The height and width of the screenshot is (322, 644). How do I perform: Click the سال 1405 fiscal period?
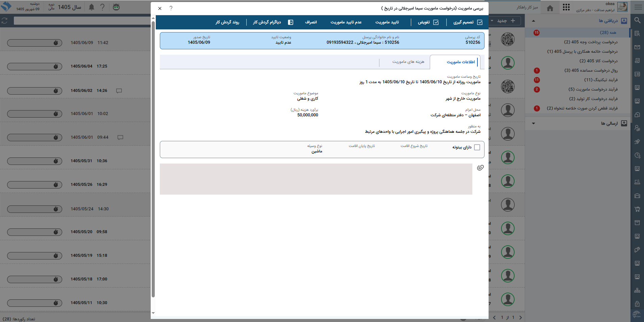click(70, 7)
